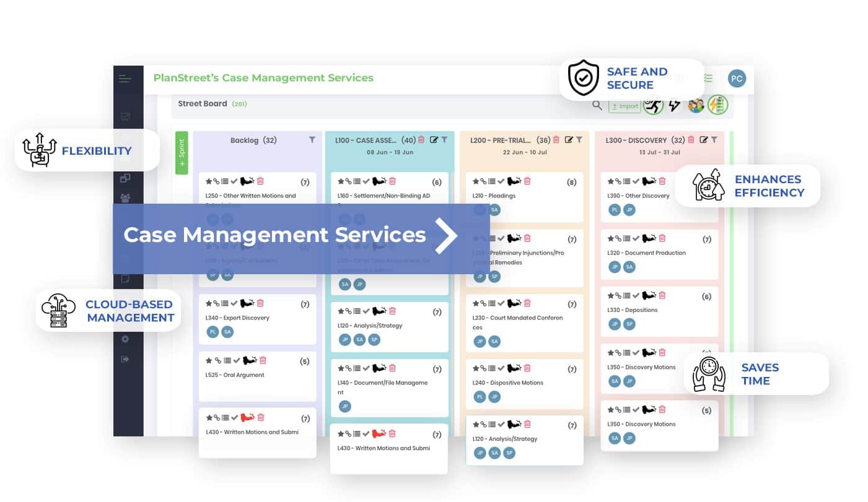Open the L210 - Pleadings card title
Image resolution: width=868 pixels, height=502 pixels.
coord(494,196)
